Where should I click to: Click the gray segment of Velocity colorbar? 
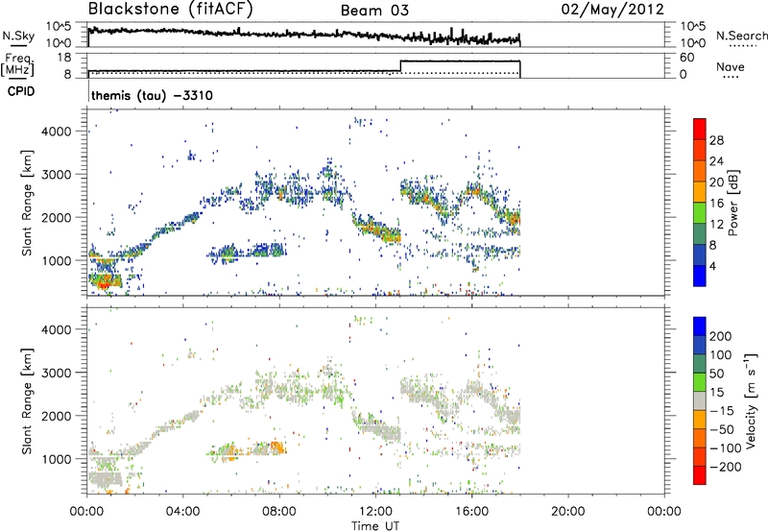coord(700,400)
